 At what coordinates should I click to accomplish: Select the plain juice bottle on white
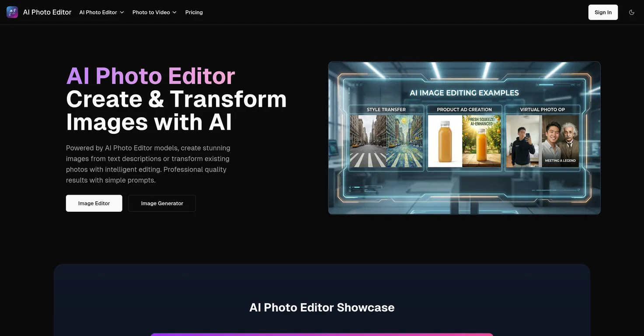(x=445, y=141)
